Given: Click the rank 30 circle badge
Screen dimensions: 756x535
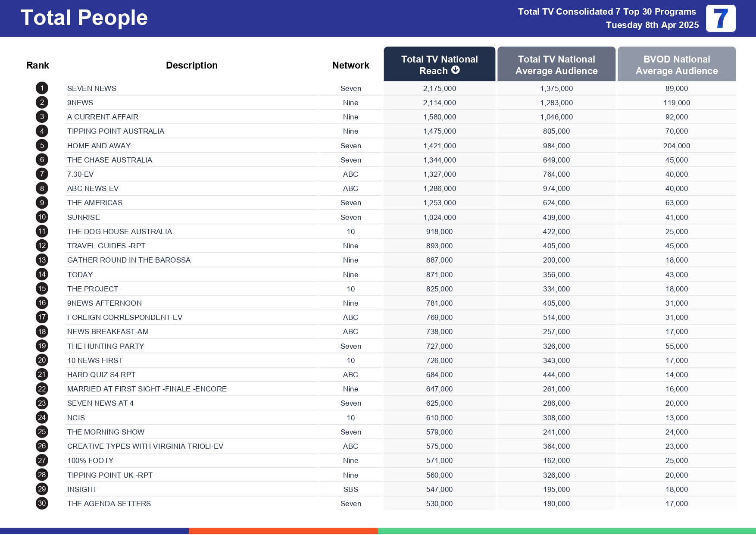Looking at the screenshot, I should coord(42,503).
